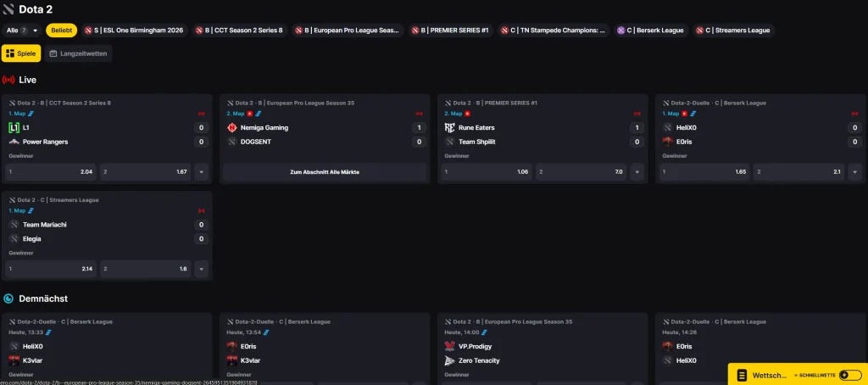
Task: Click the Zero Tenacity team logo
Action: click(x=450, y=360)
